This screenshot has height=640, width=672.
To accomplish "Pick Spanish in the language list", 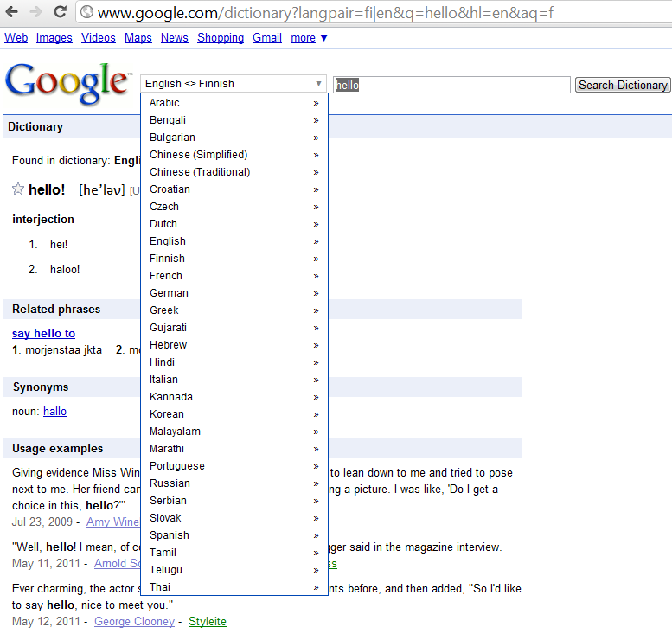I will coord(234,535).
